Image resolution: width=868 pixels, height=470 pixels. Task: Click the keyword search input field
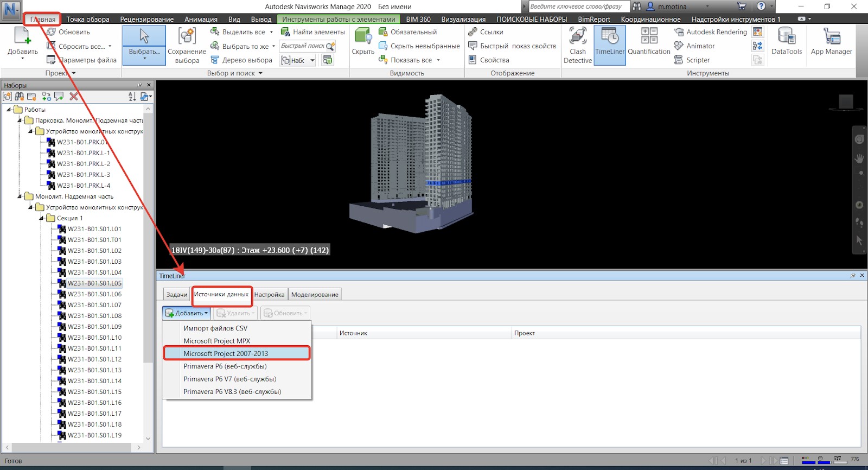(x=579, y=7)
